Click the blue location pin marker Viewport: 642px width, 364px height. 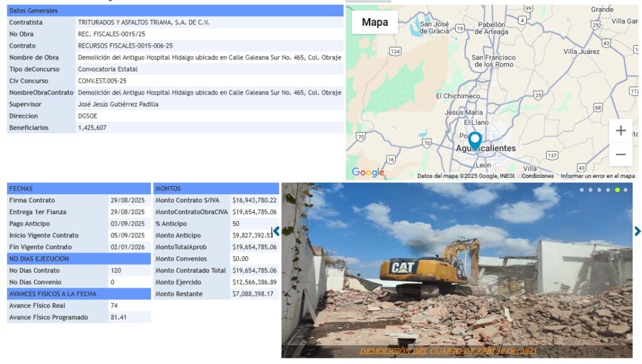(x=475, y=140)
